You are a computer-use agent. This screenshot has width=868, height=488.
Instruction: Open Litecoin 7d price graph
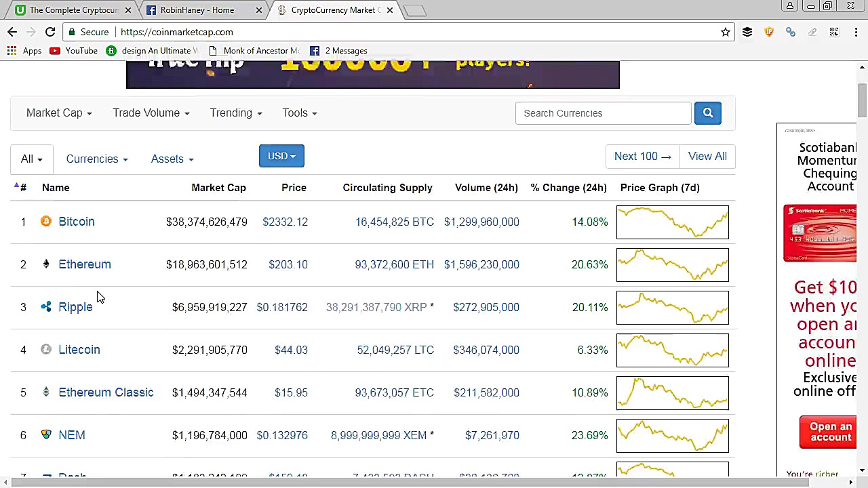pos(673,350)
